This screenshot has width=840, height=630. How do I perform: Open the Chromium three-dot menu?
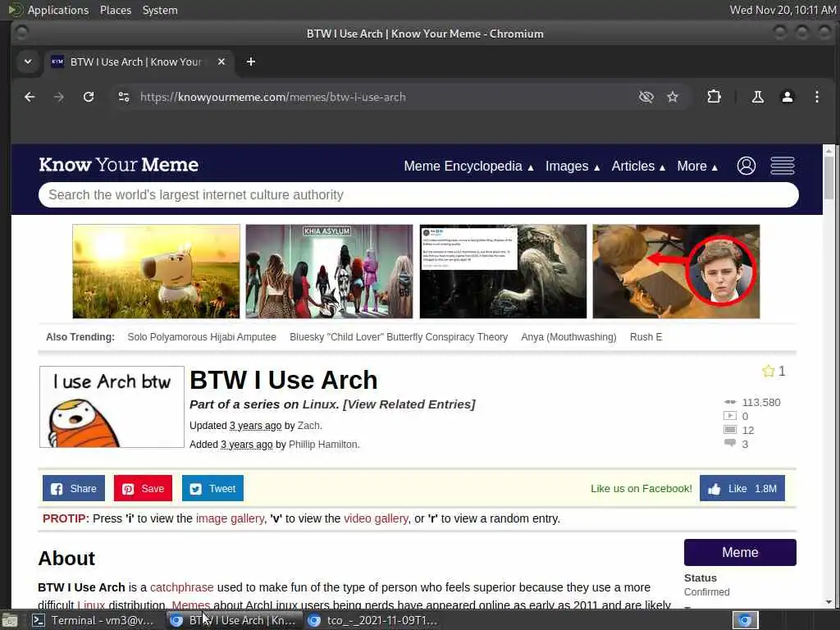tap(817, 97)
